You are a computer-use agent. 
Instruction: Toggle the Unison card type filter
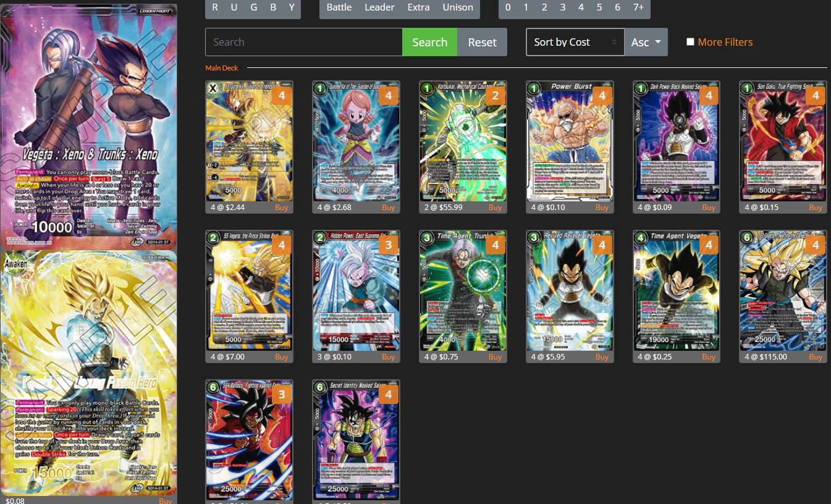coord(458,7)
